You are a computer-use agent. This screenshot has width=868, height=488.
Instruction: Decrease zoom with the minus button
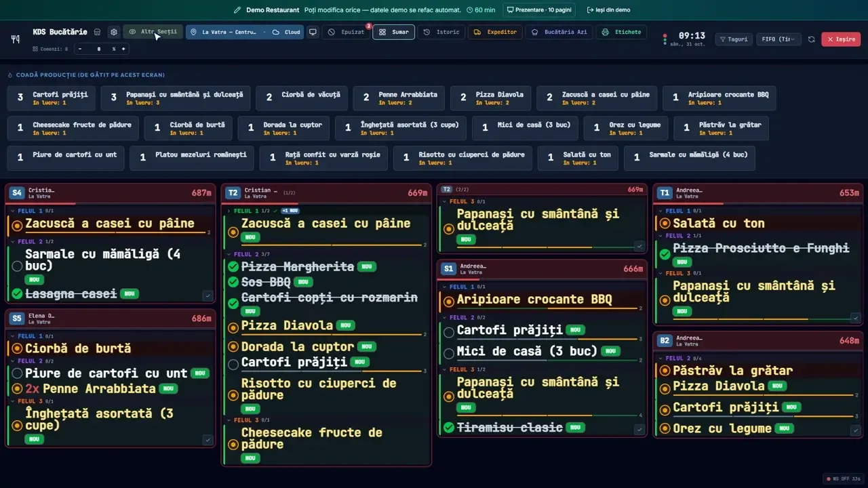click(80, 49)
